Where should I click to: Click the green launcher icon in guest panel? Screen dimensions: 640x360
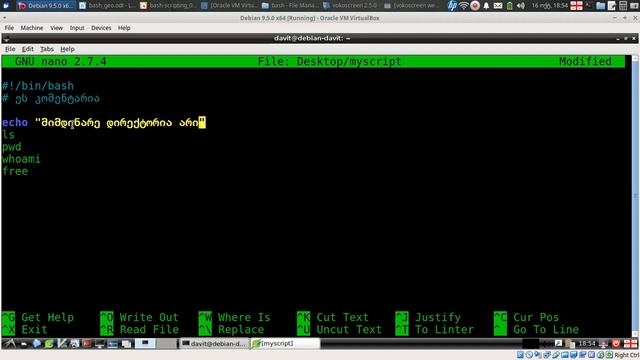tap(49, 344)
